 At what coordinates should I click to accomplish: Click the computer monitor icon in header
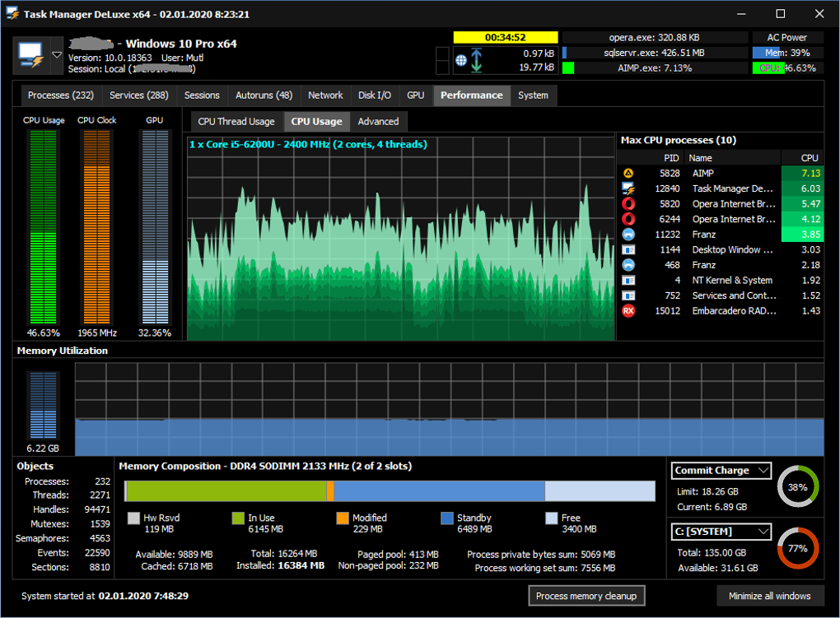tap(30, 55)
